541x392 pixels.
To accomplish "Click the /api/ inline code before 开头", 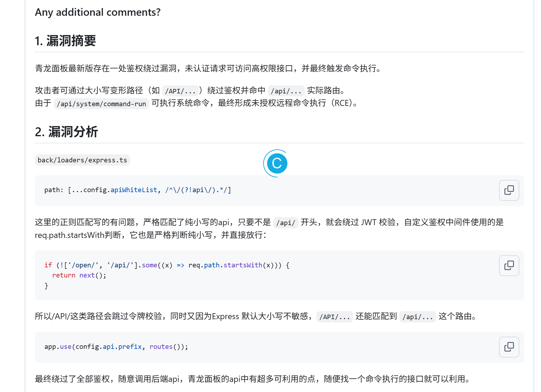I will coord(285,223).
